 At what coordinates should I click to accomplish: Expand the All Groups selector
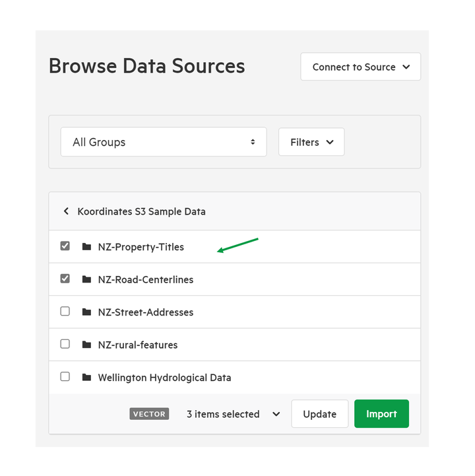pos(164,142)
